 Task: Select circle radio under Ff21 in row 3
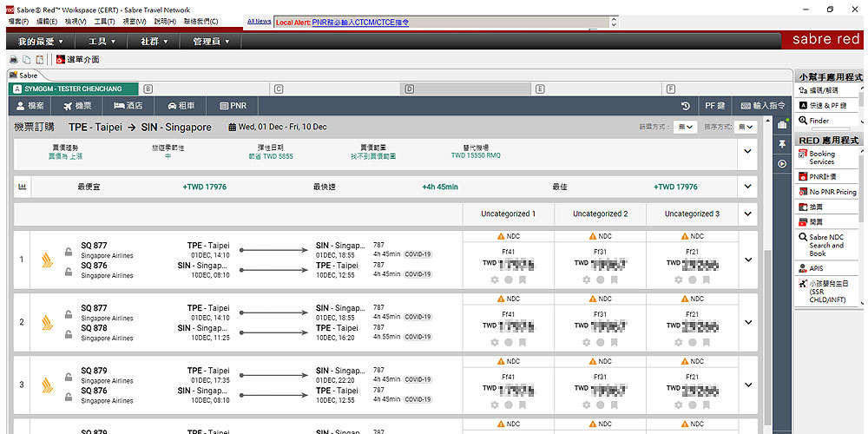(692, 405)
